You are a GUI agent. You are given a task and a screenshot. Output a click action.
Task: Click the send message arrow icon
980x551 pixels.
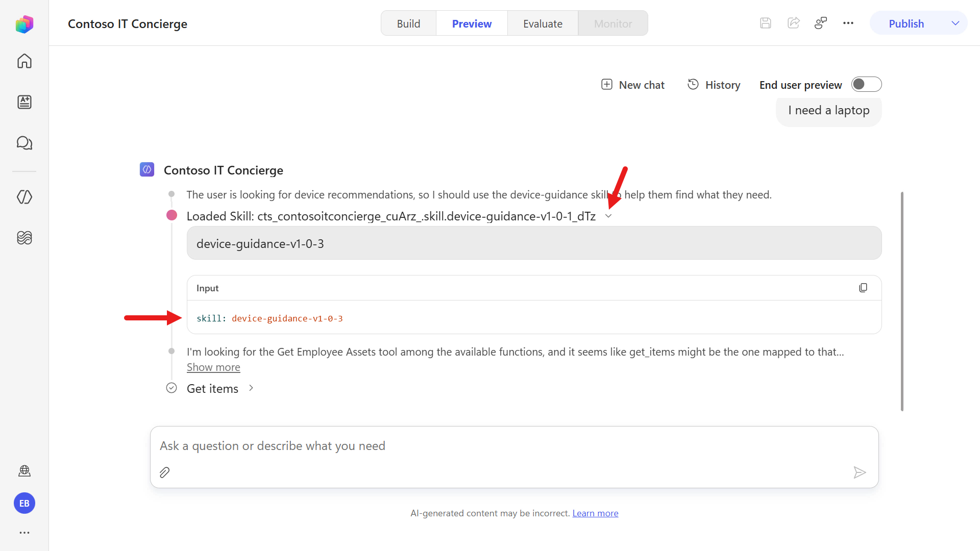coord(860,472)
